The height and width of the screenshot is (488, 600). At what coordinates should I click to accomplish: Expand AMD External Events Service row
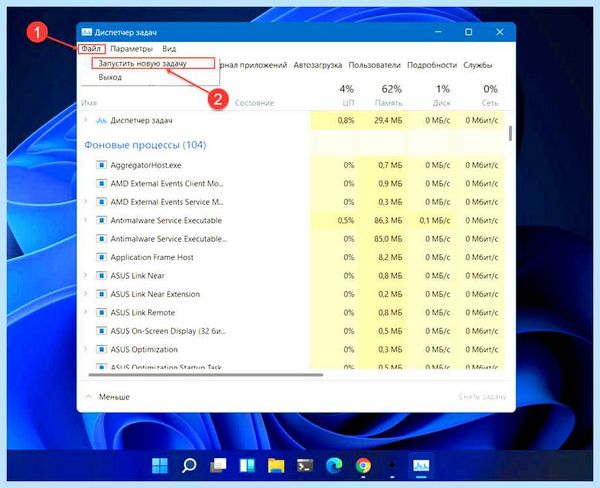point(86,201)
